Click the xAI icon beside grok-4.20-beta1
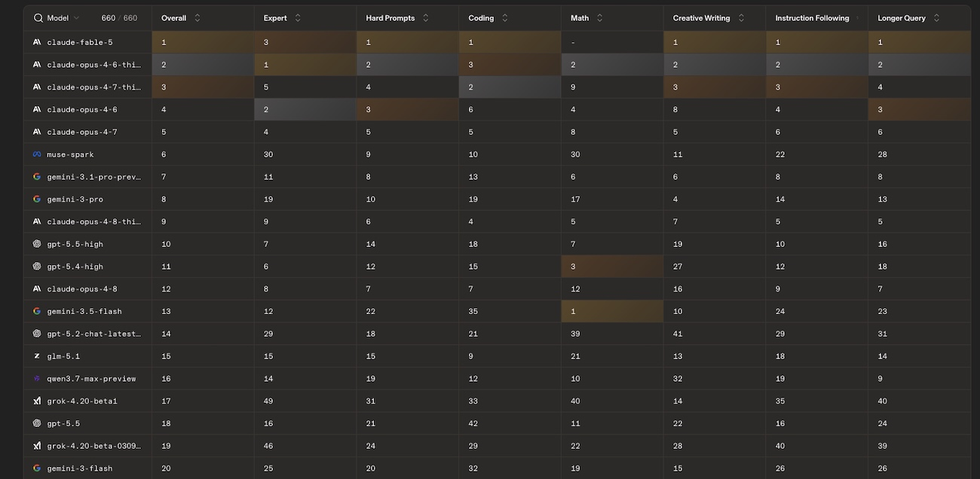The height and width of the screenshot is (479, 980). [x=37, y=401]
